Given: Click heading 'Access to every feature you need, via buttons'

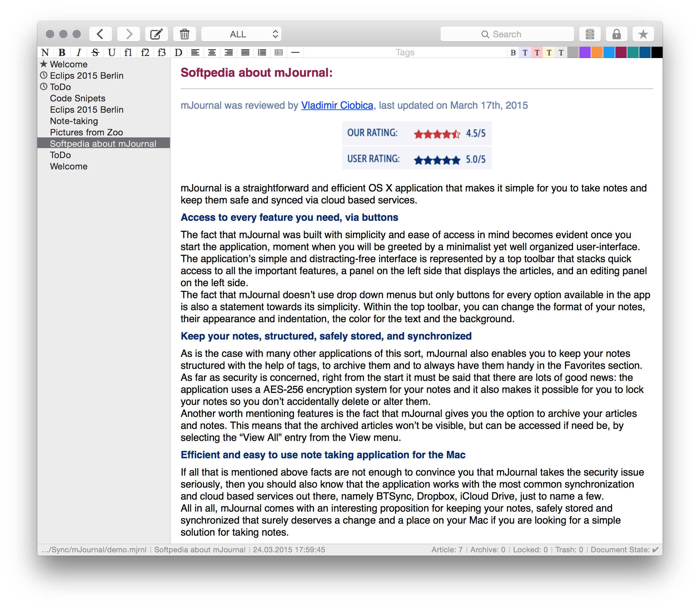Looking at the screenshot, I should click(289, 217).
